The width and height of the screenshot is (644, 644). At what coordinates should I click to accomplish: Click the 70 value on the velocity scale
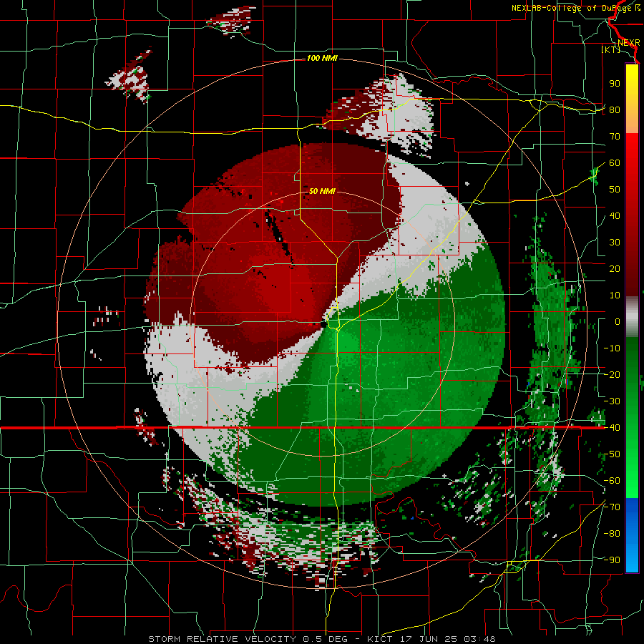[x=615, y=137]
